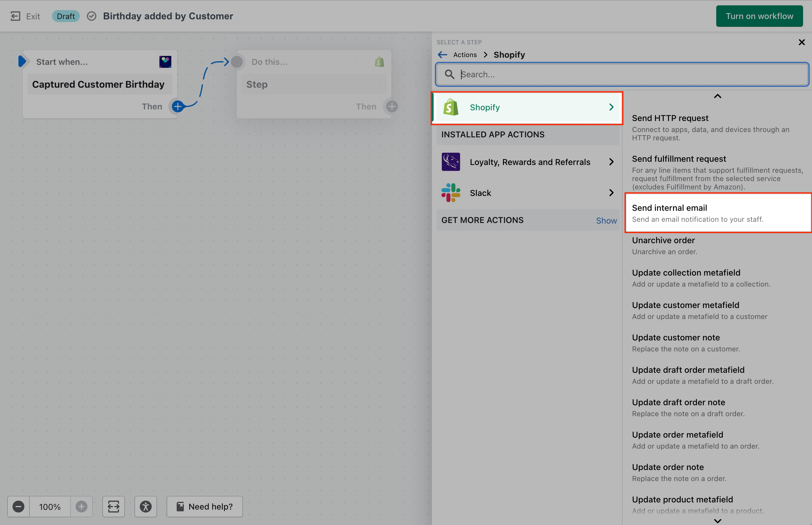Viewport: 812px width, 525px height.
Task: Click the grey plus on the Step card
Action: [x=392, y=106]
